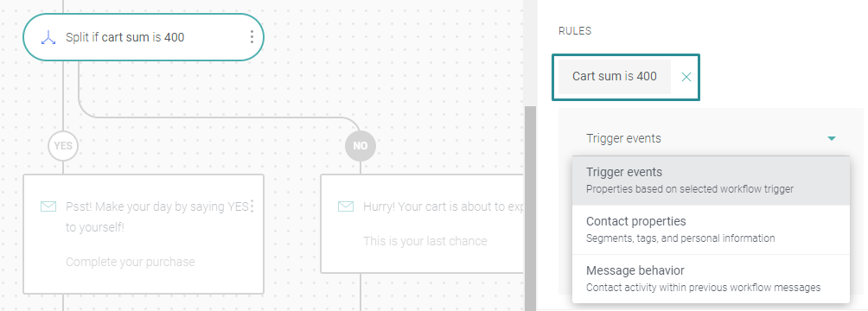Viewport: 868px width, 311px height.
Task: Click the envelope icon on the Psst! email
Action: click(x=48, y=206)
